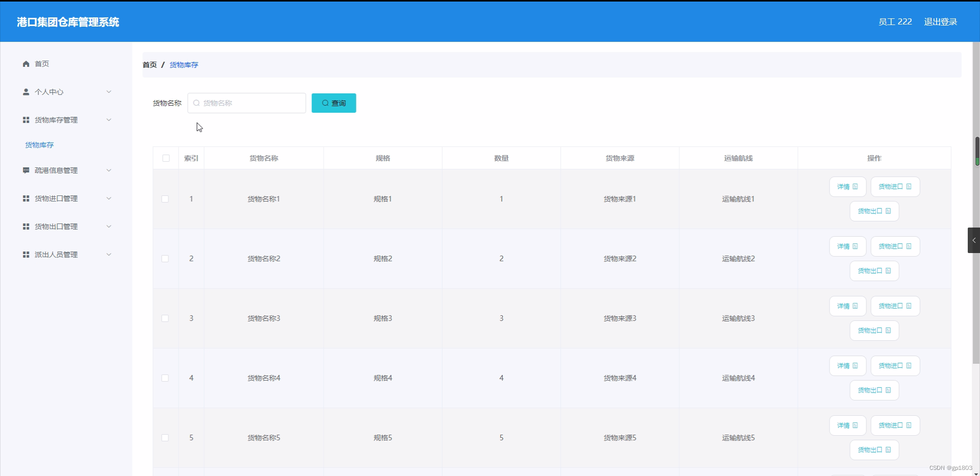Viewport: 980px width, 476px height.
Task: Open 详情 for the 货物名称2 row
Action: [847, 246]
